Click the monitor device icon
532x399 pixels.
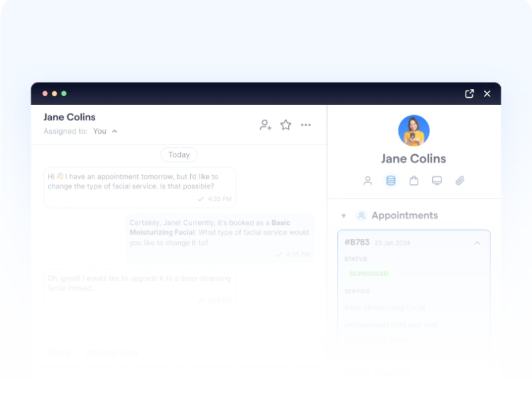coord(437,180)
